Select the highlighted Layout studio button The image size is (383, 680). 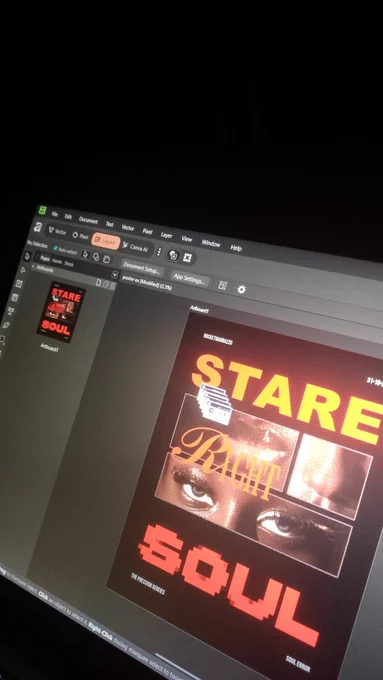[x=105, y=242]
